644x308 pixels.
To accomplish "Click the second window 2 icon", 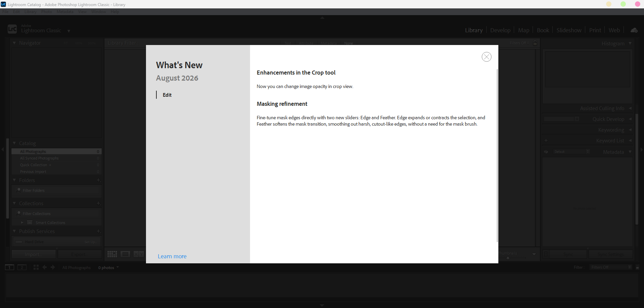I will (x=22, y=267).
